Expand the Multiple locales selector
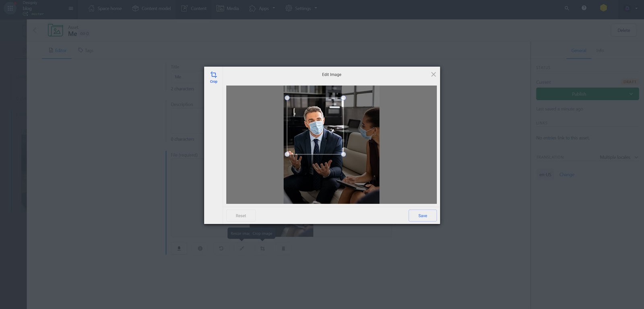644x309 pixels. pos(619,157)
